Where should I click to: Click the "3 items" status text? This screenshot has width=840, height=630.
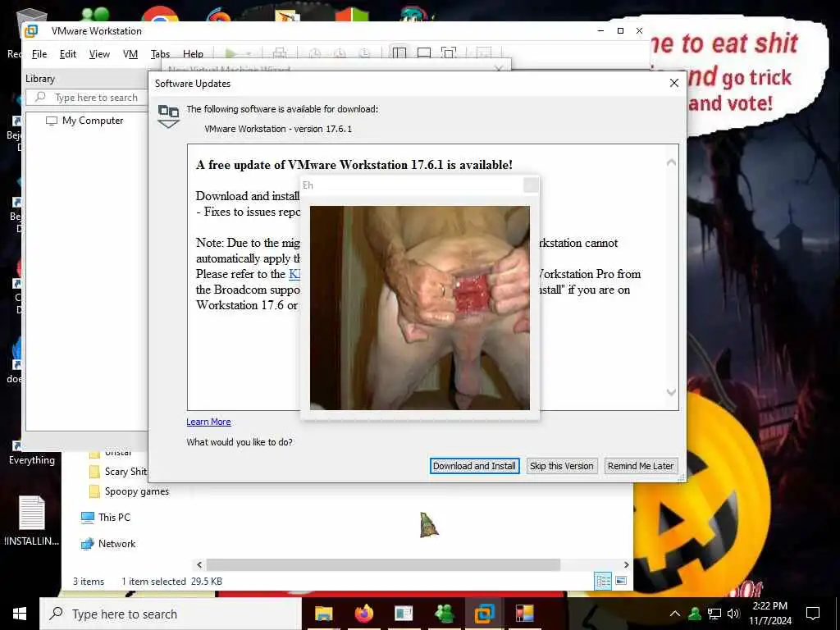[x=89, y=582]
